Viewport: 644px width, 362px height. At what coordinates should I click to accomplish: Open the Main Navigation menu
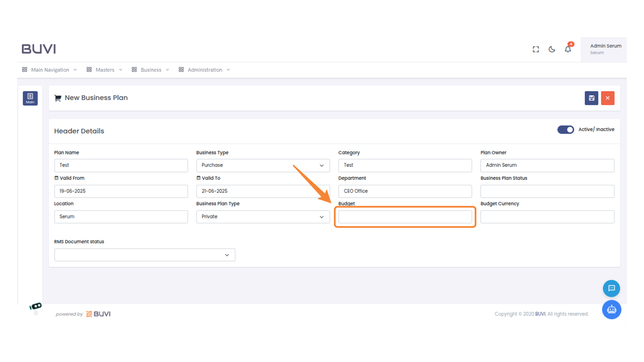click(x=50, y=70)
